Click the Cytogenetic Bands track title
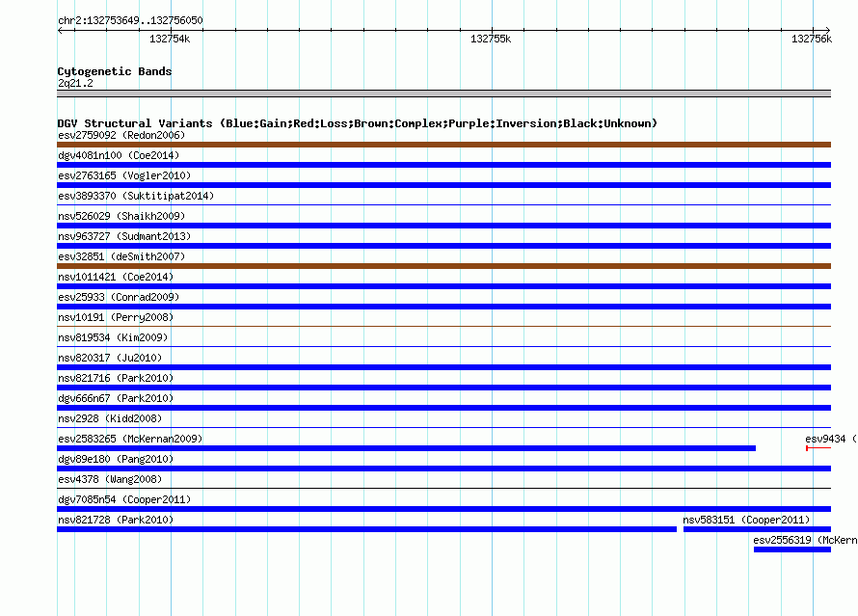The width and height of the screenshot is (858, 616). coord(115,71)
